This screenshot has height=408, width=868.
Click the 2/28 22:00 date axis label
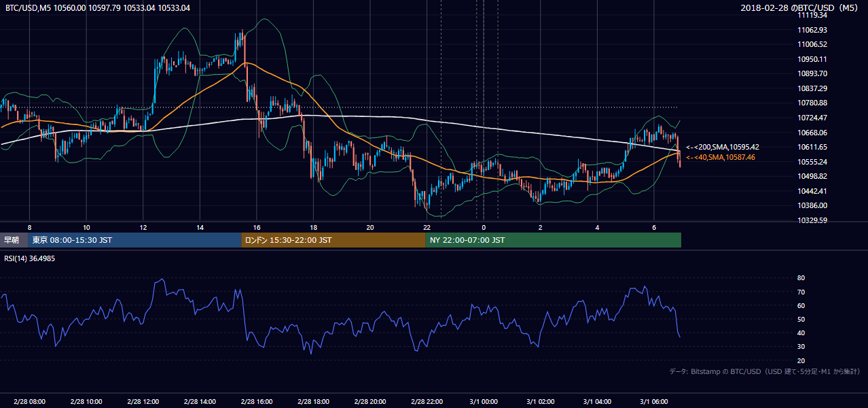(427, 402)
